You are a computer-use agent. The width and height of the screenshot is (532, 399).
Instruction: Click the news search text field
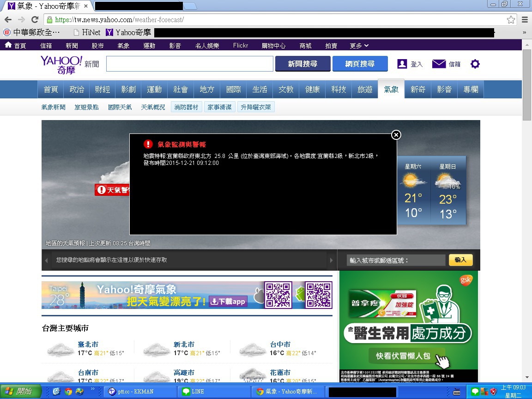tap(190, 64)
